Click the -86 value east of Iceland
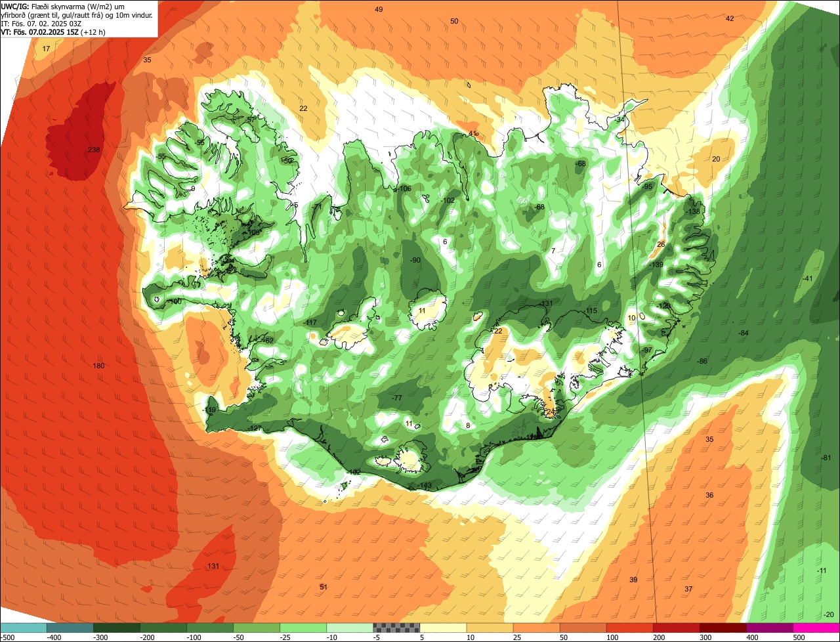This screenshot has height=642, width=840. pyautogui.click(x=702, y=362)
